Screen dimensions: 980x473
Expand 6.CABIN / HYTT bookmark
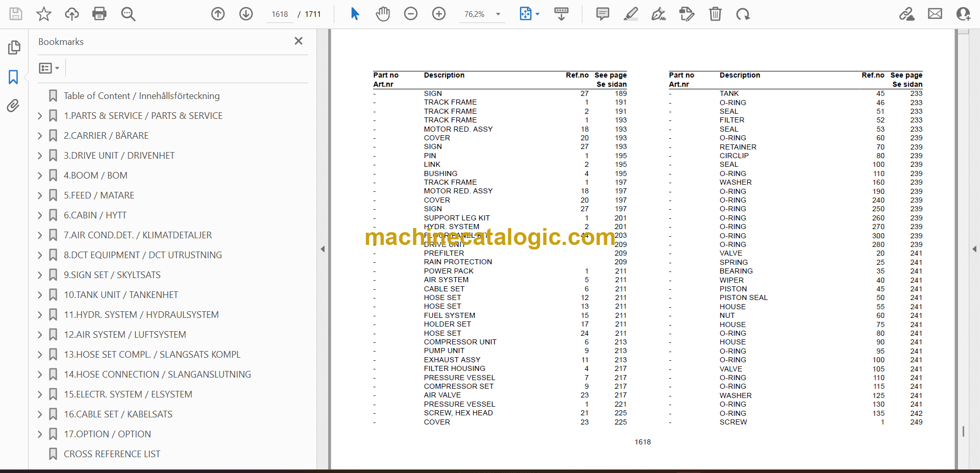(x=40, y=215)
